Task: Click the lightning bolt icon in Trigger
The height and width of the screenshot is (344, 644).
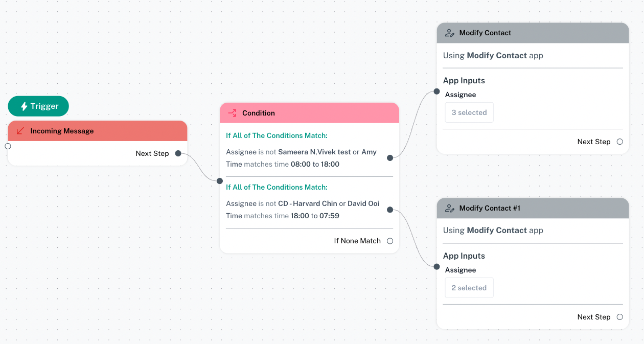Action: pos(24,106)
